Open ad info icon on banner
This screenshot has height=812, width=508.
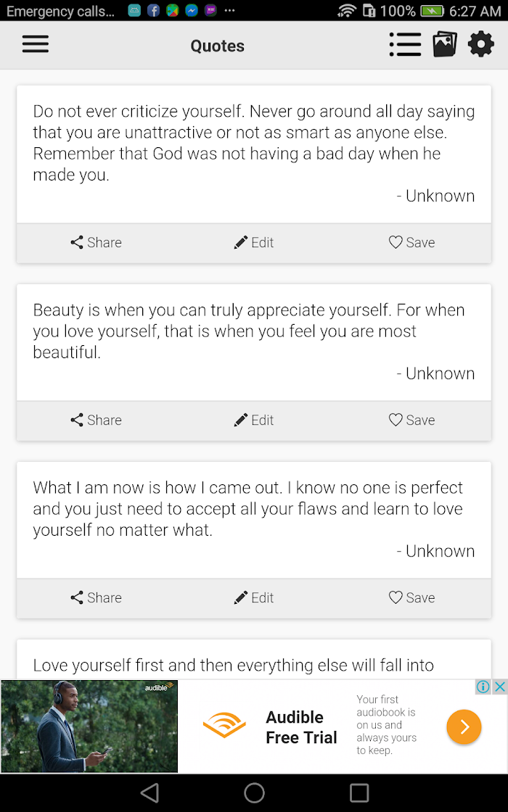point(483,687)
